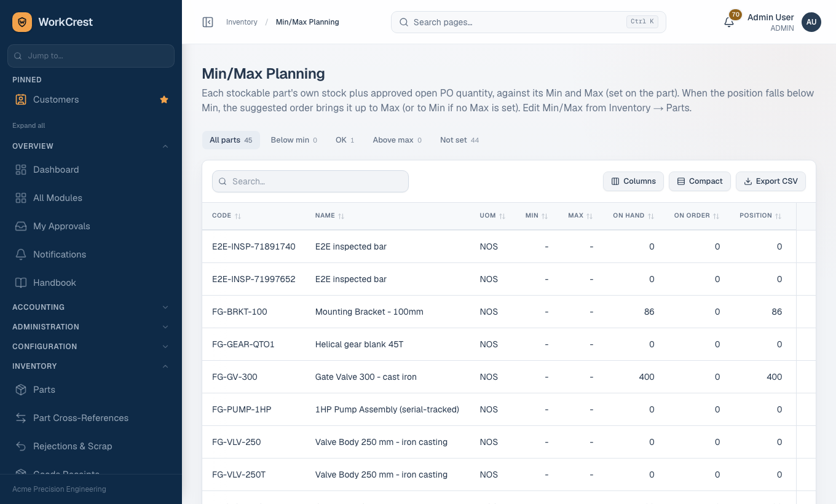Sort table by the POSITION column
836x504 pixels.
click(x=760, y=216)
